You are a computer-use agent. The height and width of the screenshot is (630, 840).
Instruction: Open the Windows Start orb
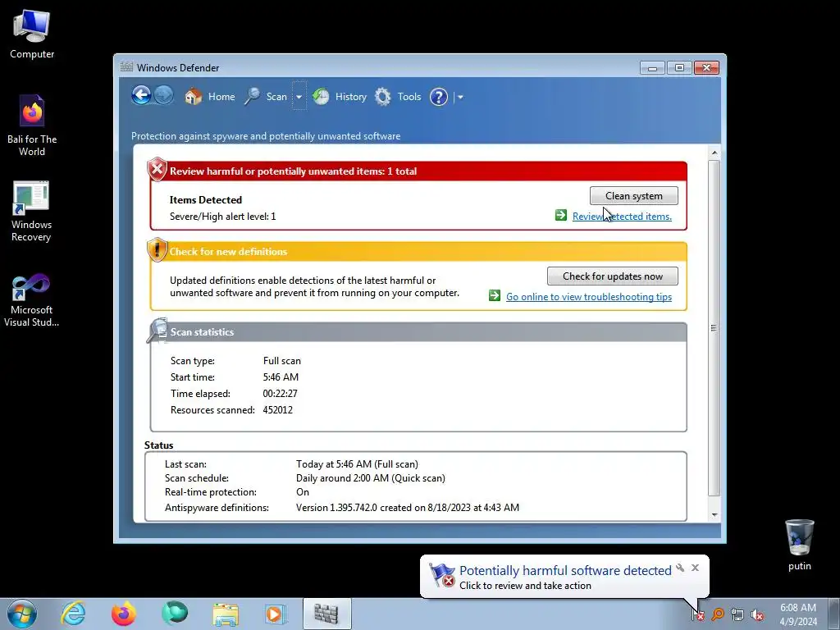click(x=22, y=614)
